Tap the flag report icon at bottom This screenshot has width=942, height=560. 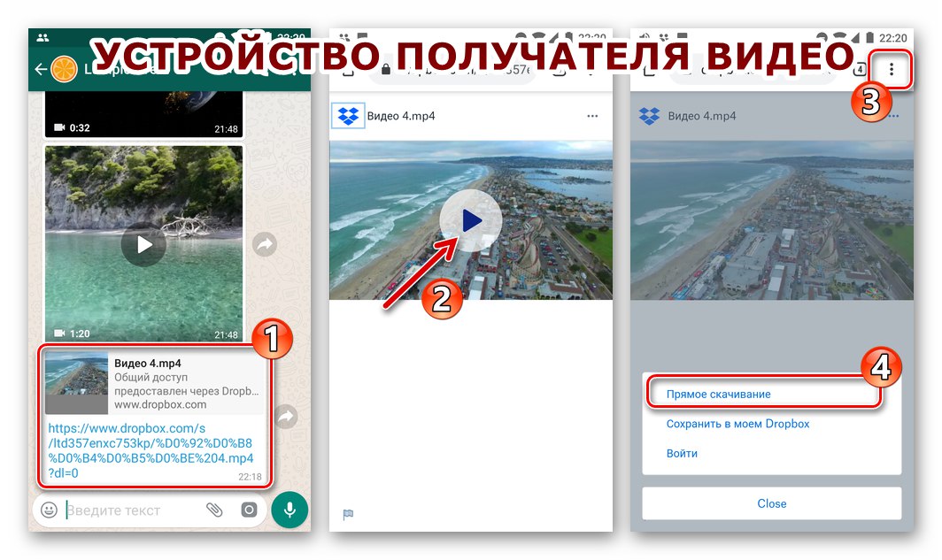click(349, 514)
